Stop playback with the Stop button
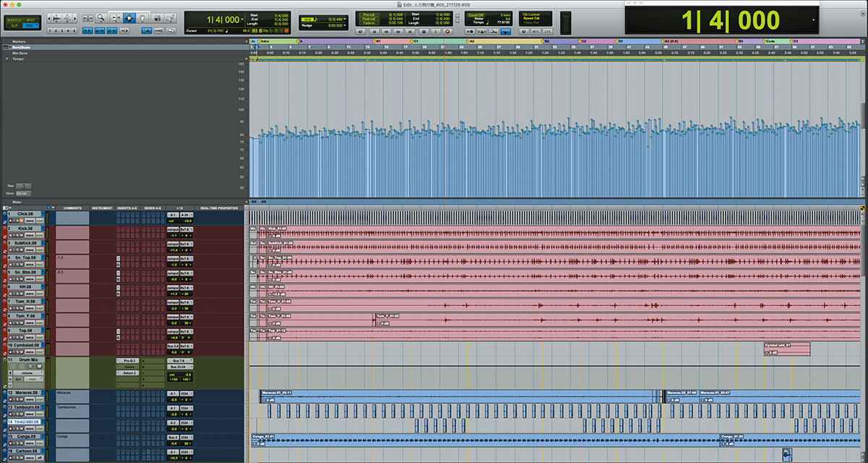Image resolution: width=868 pixels, height=463 pixels. [424, 31]
